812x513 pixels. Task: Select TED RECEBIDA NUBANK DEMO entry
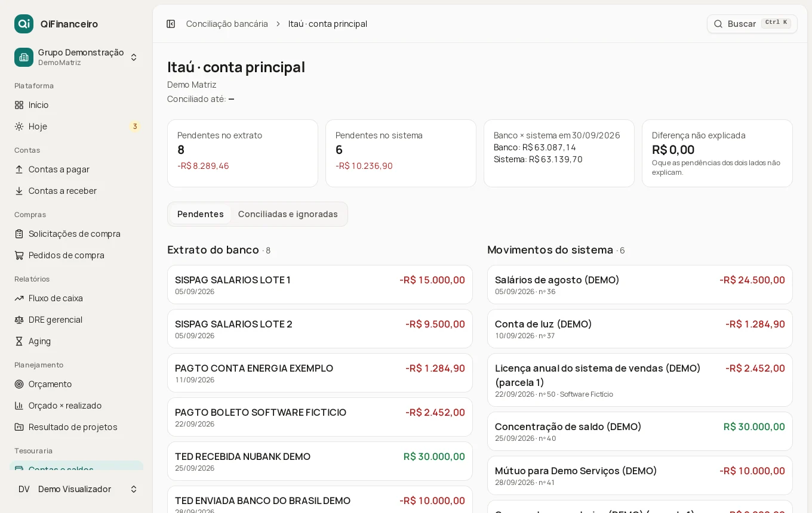click(x=320, y=461)
